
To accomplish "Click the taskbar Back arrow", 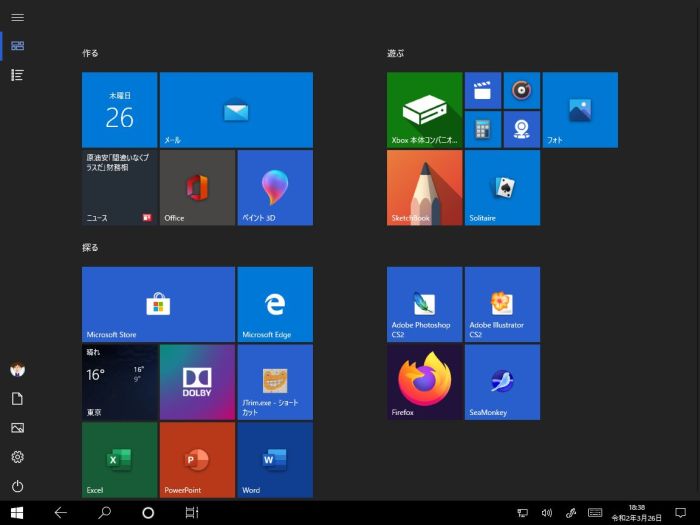I will point(60,513).
